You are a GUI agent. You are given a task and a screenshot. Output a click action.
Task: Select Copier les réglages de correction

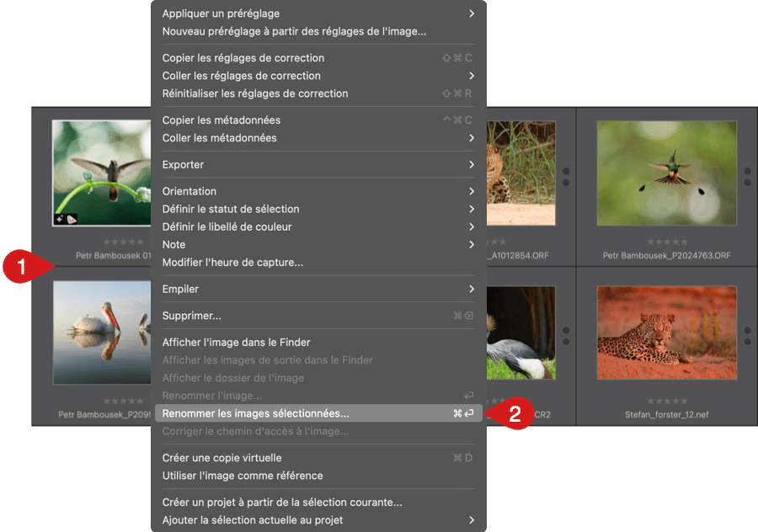click(318, 58)
